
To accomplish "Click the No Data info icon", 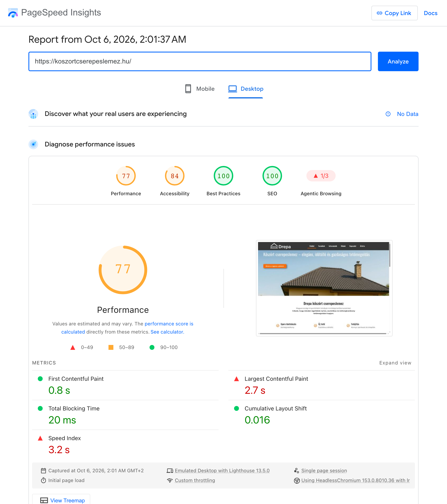I will coord(388,114).
